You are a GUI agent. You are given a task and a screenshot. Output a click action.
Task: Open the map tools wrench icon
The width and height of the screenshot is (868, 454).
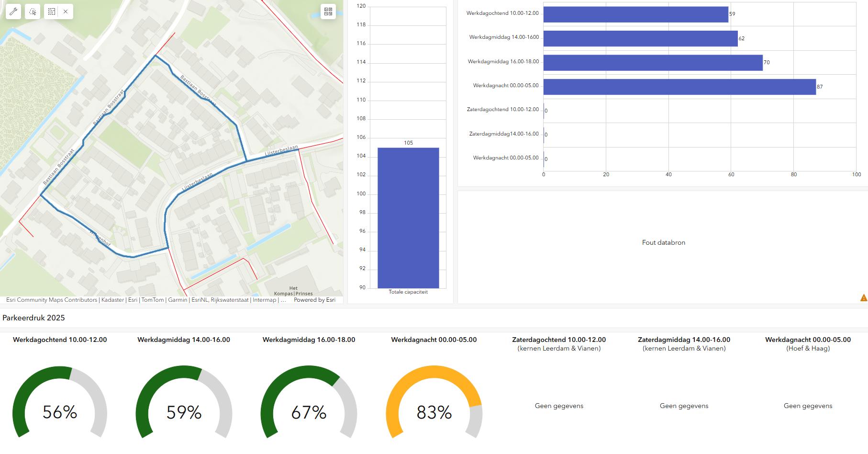click(x=13, y=11)
